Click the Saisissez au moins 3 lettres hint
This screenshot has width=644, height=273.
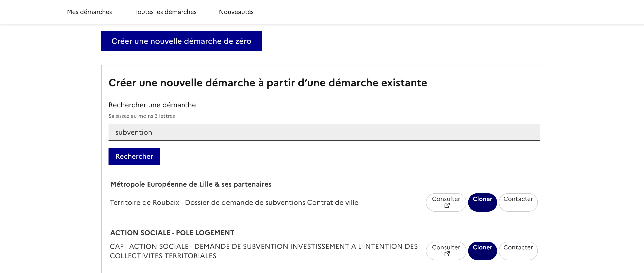[142, 116]
